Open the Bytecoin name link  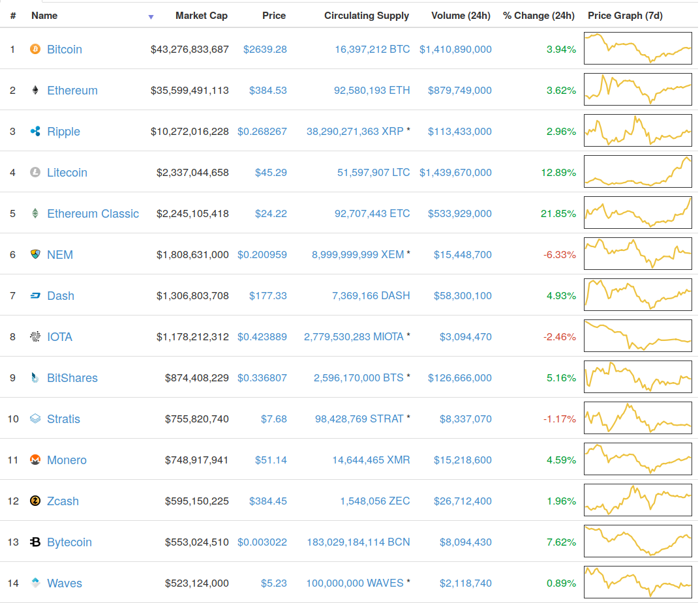point(70,542)
